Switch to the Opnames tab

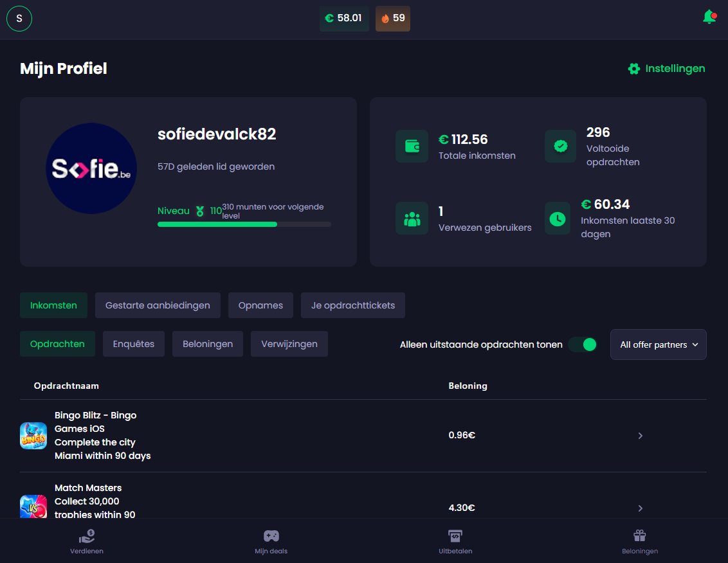coord(260,305)
